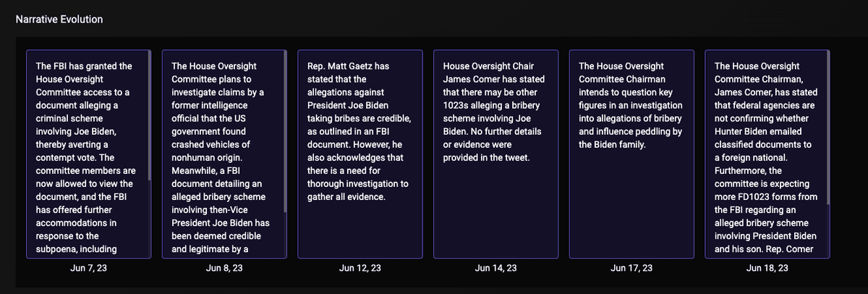Click text 'more FD1023 forms from'
The width and height of the screenshot is (868, 294).
coord(765,197)
